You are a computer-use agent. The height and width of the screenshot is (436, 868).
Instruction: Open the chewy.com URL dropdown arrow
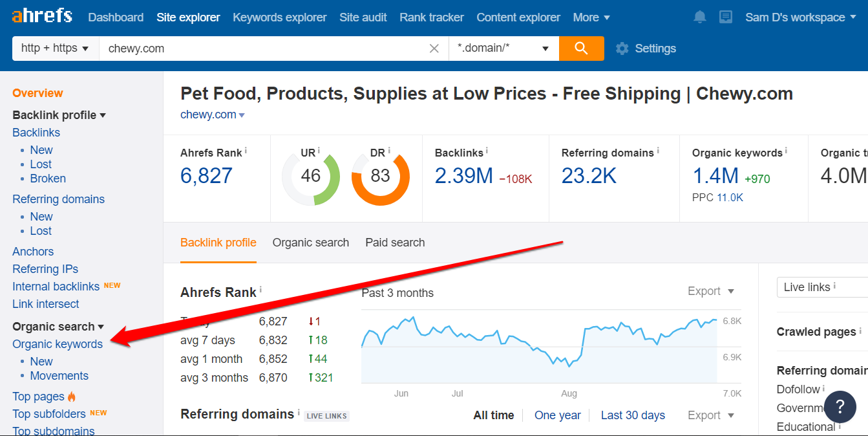pos(242,116)
